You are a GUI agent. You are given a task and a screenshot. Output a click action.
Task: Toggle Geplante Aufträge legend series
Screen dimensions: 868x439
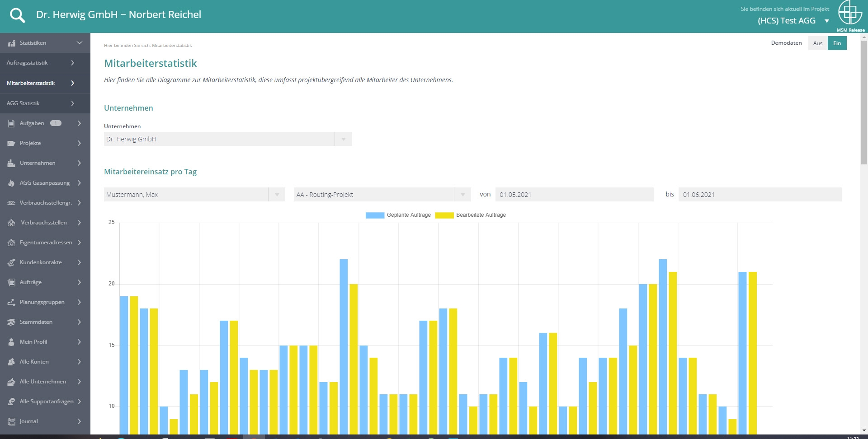click(398, 215)
